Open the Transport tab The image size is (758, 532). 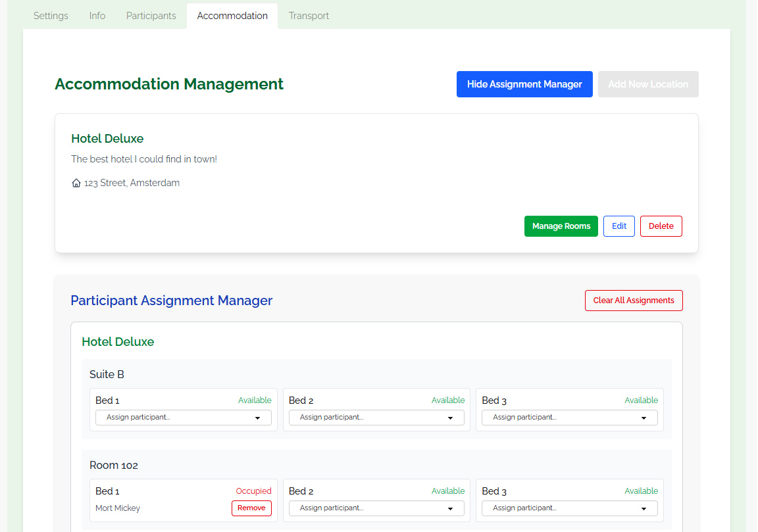309,15
